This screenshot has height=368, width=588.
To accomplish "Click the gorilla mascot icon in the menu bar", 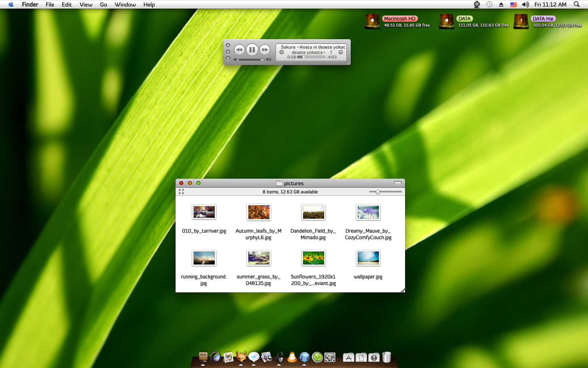I will tap(477, 4).
